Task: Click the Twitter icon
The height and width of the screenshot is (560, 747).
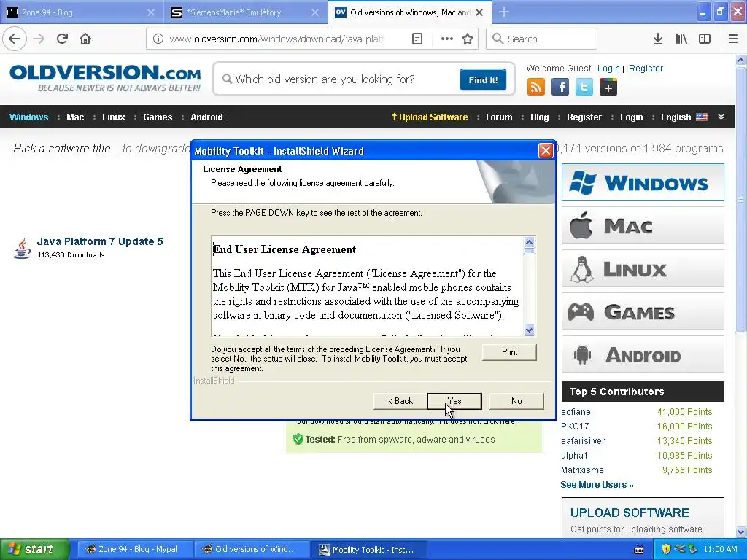Action: 584,87
